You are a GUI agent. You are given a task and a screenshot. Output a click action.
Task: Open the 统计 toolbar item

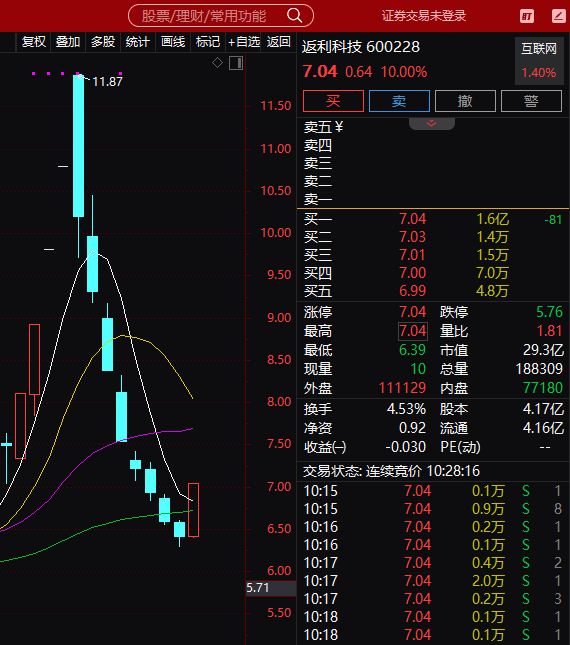[x=138, y=42]
